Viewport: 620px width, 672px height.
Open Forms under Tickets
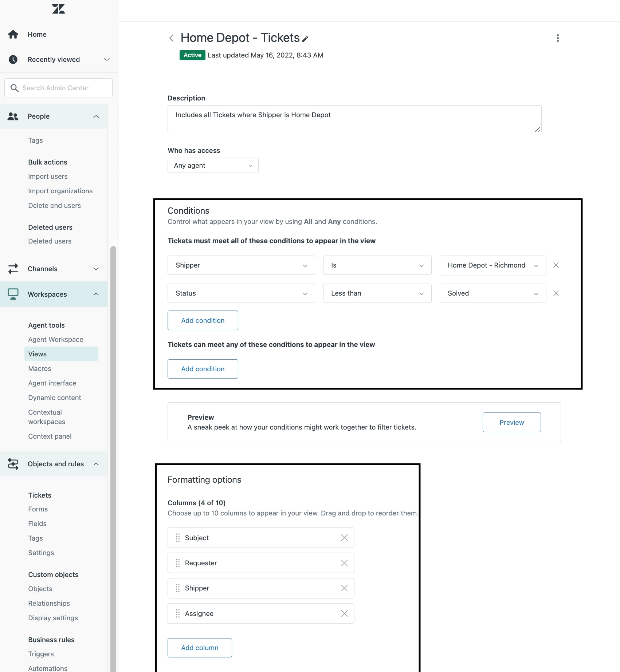click(x=38, y=509)
